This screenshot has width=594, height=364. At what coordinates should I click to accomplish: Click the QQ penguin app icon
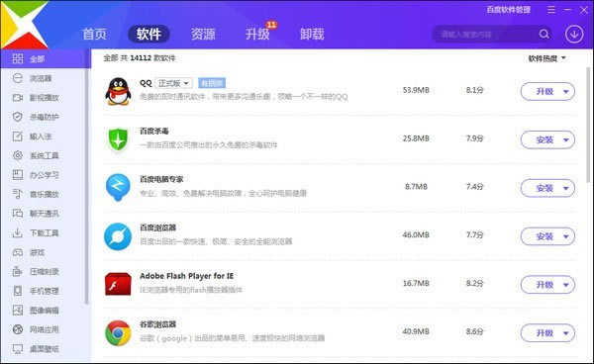coord(118,91)
